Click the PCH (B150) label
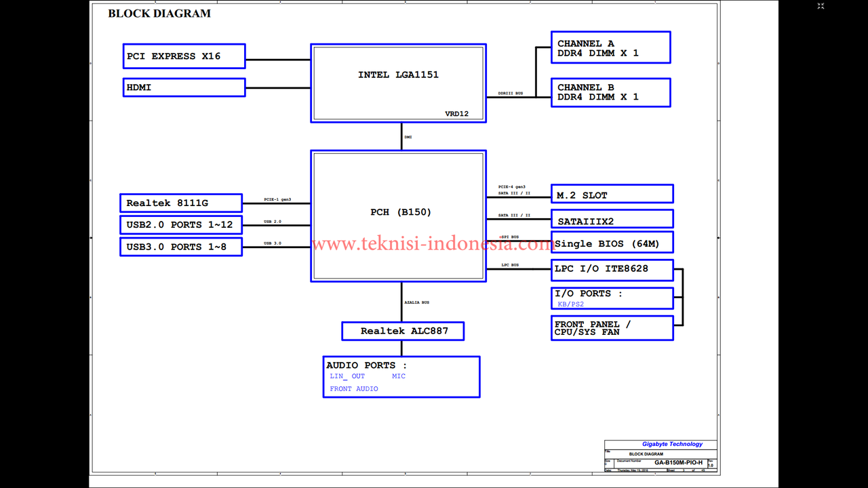 (401, 212)
